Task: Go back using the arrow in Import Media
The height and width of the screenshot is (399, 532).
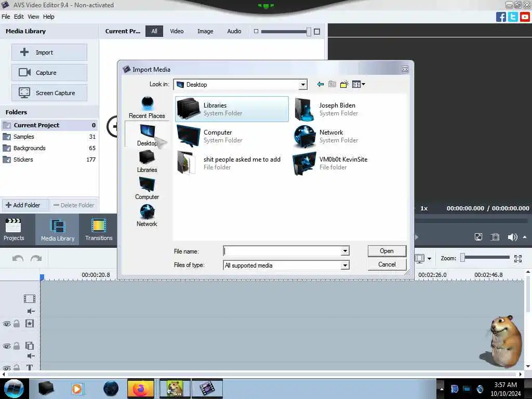Action: [x=320, y=84]
